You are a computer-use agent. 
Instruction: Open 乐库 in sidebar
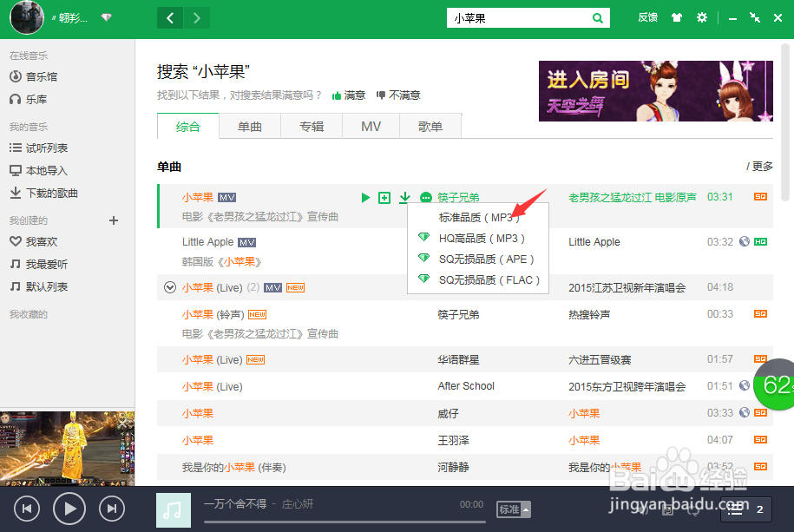click(x=29, y=99)
